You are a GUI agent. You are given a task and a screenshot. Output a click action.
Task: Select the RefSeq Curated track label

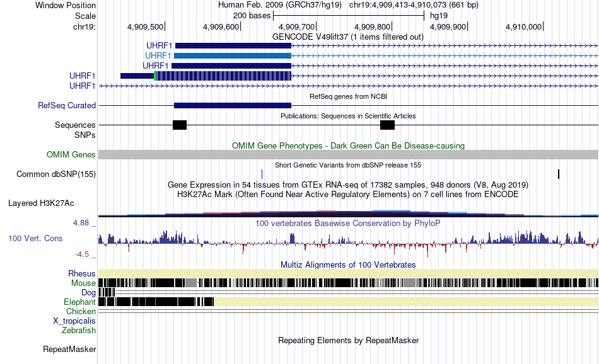pyautogui.click(x=67, y=105)
